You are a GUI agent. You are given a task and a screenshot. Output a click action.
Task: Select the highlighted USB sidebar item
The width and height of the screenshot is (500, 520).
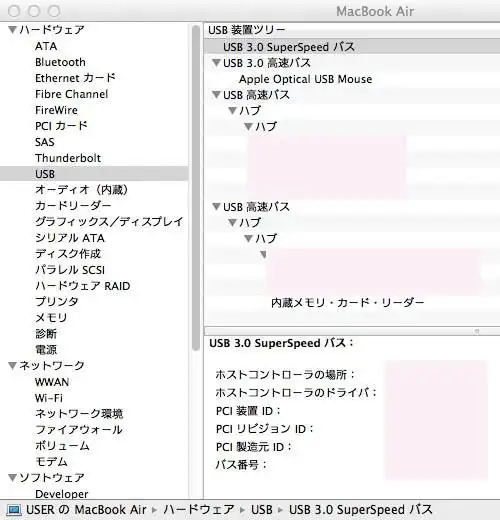94,174
